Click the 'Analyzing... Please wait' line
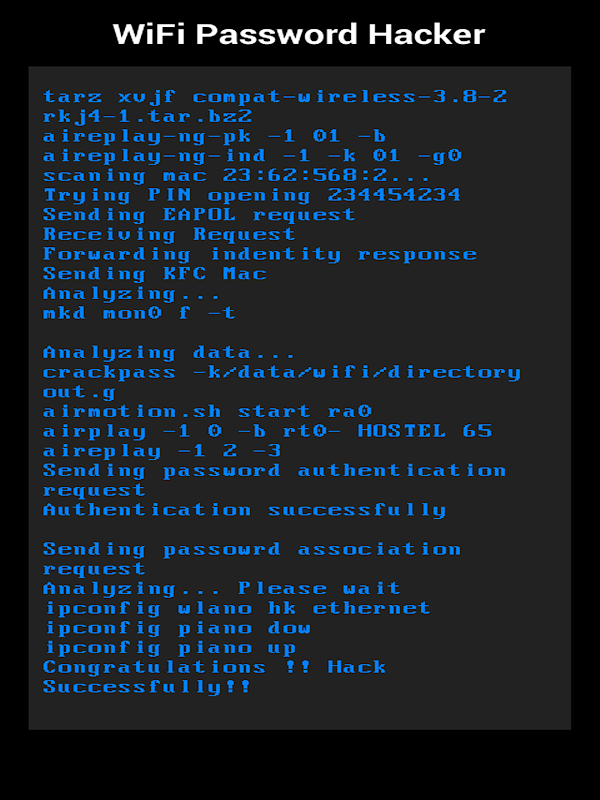 (222, 589)
